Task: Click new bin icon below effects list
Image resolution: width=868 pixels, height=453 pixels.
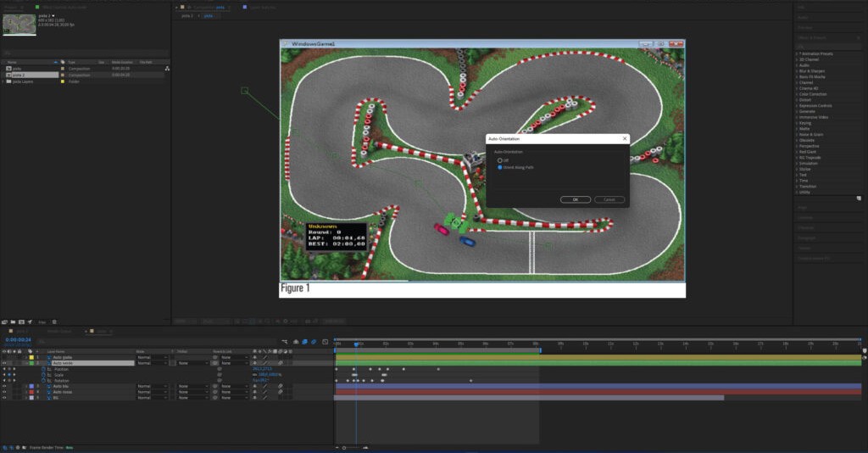Action: [859, 199]
